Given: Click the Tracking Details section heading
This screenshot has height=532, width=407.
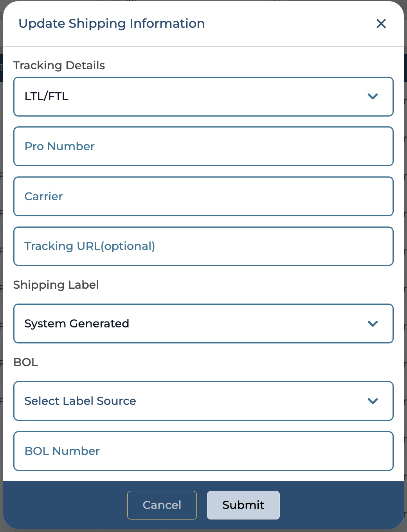Looking at the screenshot, I should 59,65.
